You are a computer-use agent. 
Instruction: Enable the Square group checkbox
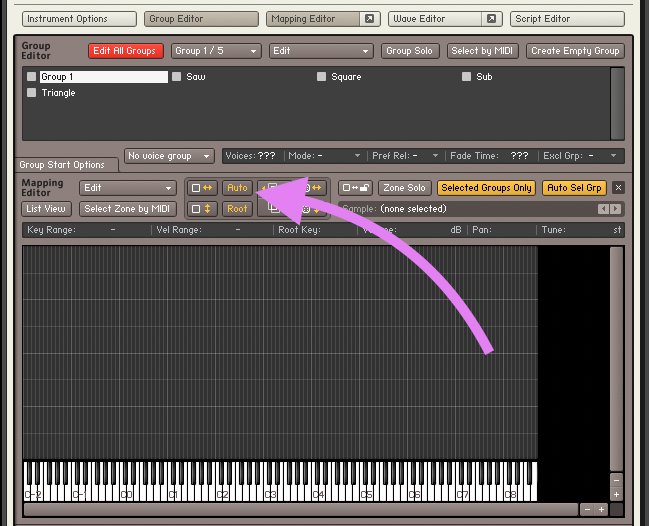tap(322, 77)
